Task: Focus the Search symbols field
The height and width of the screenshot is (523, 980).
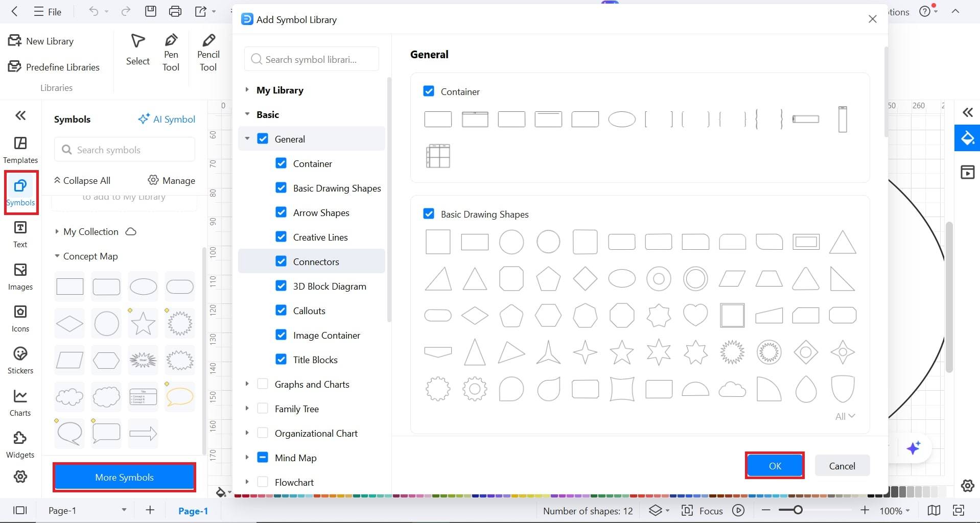Action: [x=125, y=150]
